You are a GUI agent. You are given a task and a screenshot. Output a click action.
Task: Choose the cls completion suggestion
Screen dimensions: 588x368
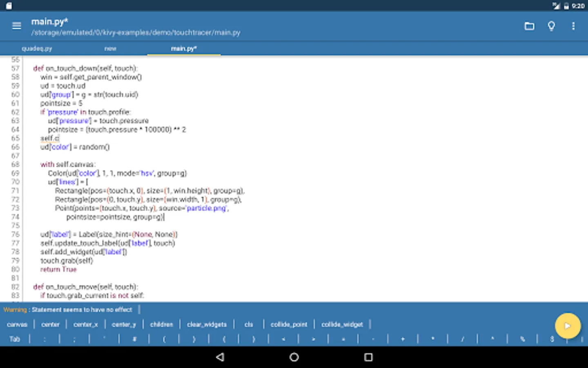[x=249, y=324]
